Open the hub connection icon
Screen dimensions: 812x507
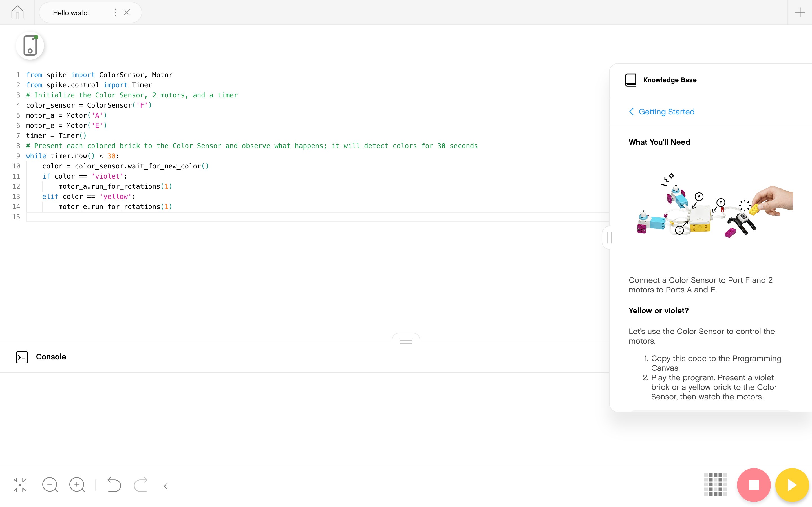[30, 46]
